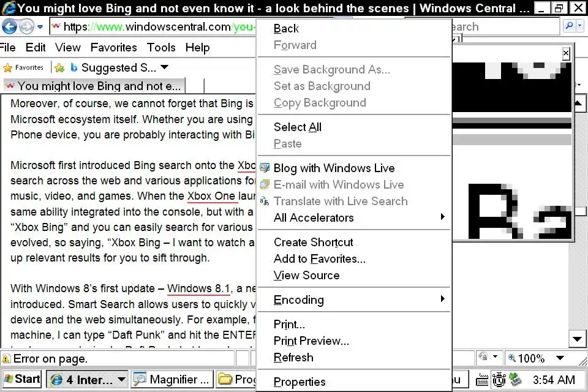Click the Xbox One link
Viewport: 588px width, 392px height.
click(x=211, y=196)
